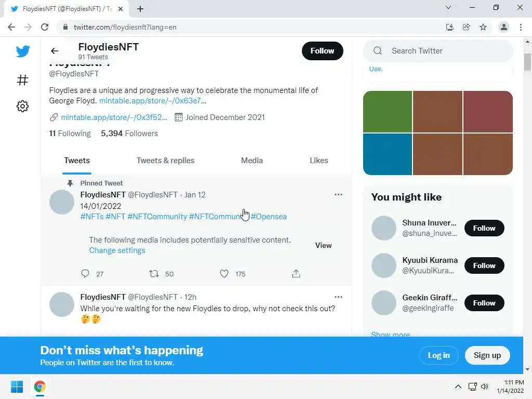Click the Twitter bird logo
The image size is (532, 399).
click(23, 51)
